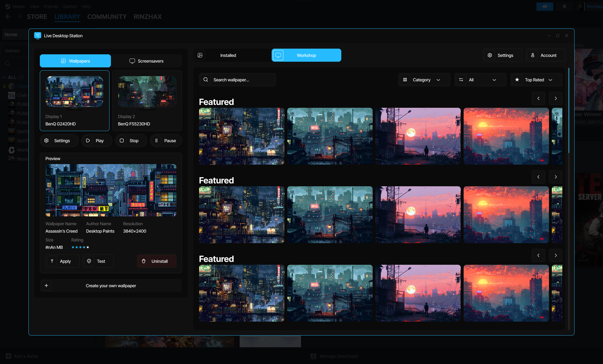Click the Installed tab image icon
This screenshot has height=364, width=603.
tap(200, 55)
